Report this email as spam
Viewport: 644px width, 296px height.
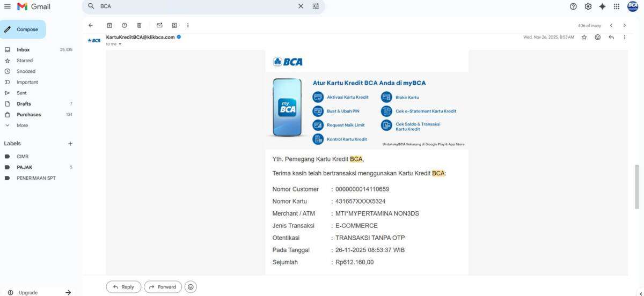125,25
